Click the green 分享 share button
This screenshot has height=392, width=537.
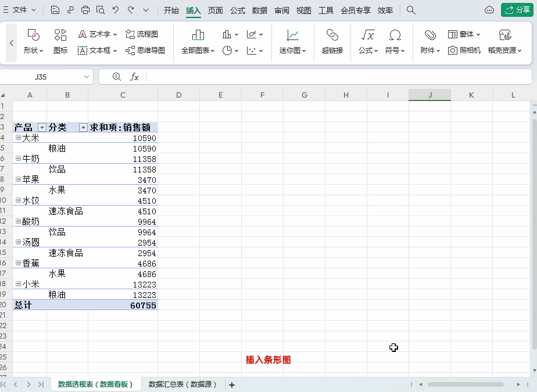pyautogui.click(x=517, y=10)
